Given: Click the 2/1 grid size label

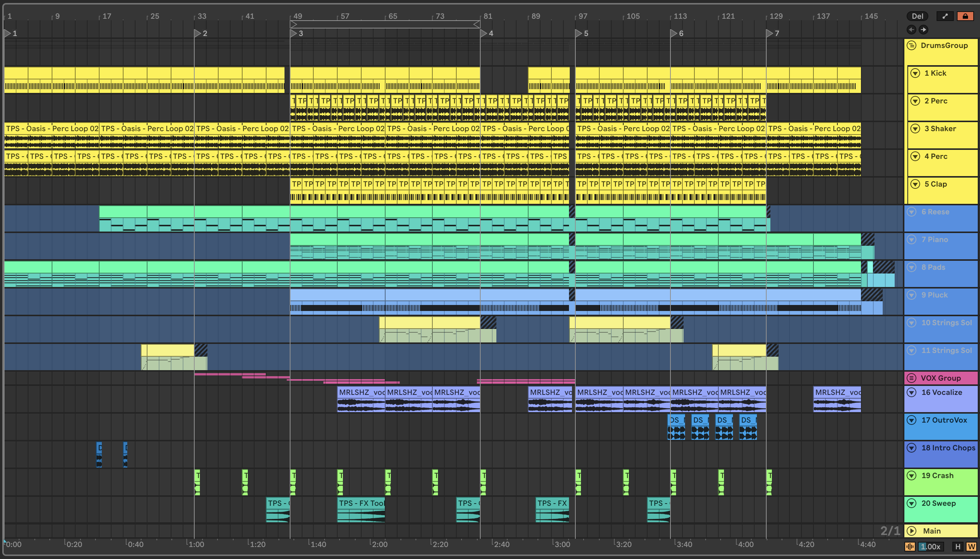Looking at the screenshot, I should coord(890,531).
